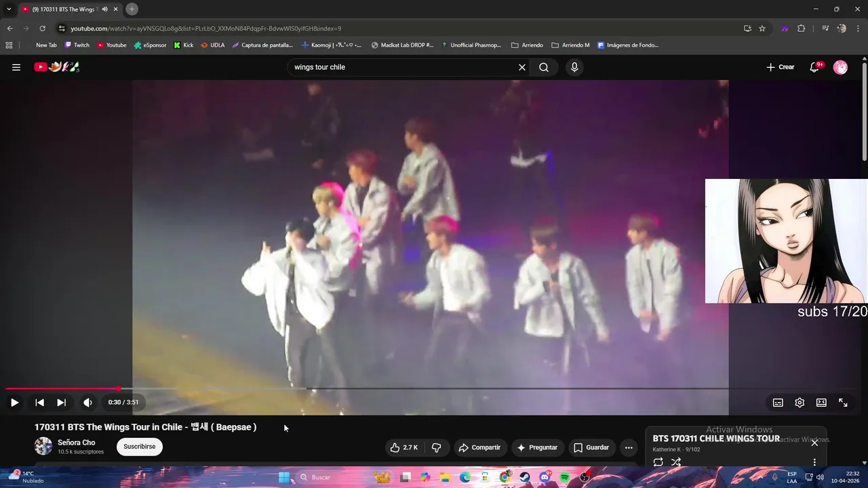Toggle playlist loop button

pos(658,462)
